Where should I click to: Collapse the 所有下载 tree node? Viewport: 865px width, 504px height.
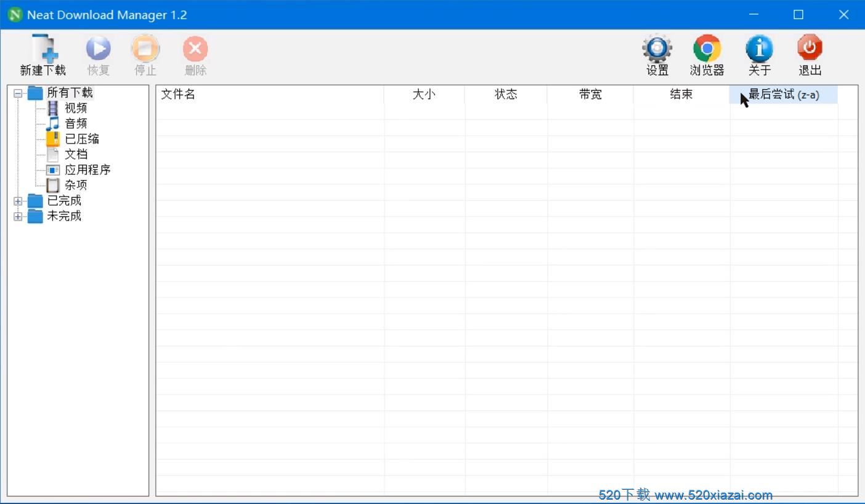tap(18, 94)
